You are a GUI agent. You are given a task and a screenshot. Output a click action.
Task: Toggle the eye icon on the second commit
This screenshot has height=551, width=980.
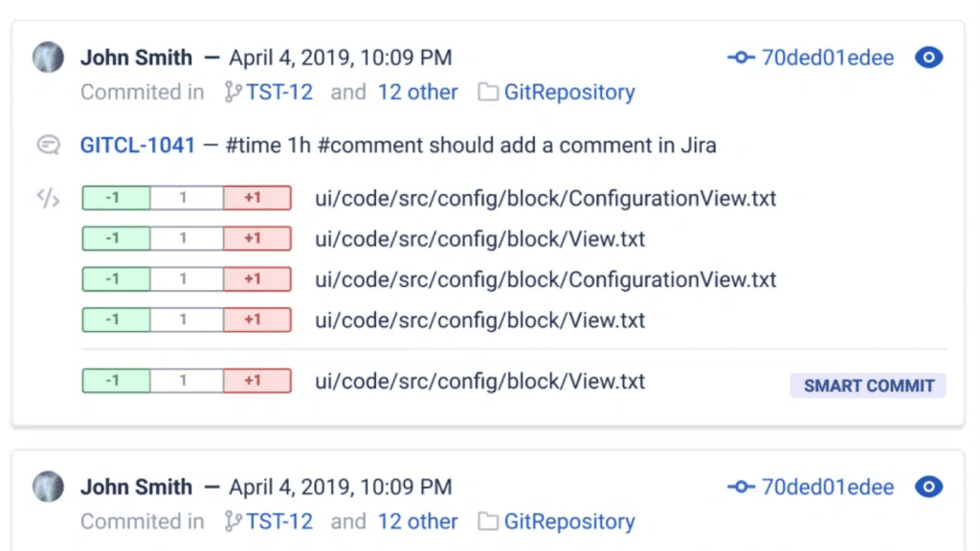[x=928, y=487]
